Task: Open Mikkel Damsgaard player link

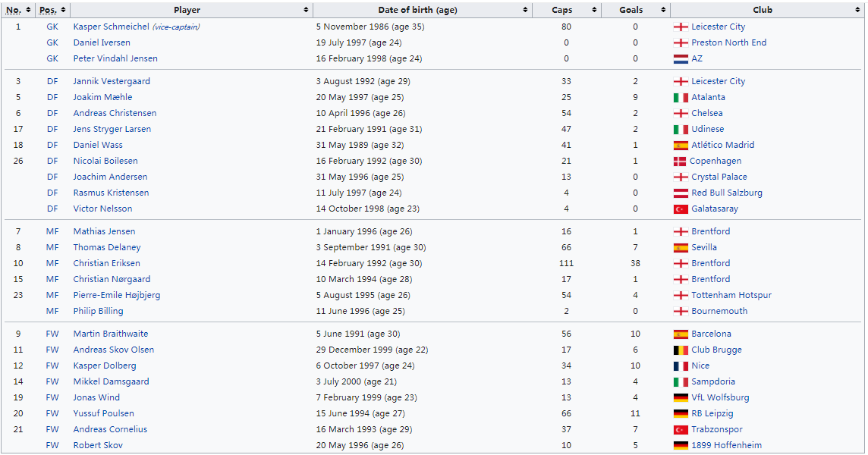Action: pyautogui.click(x=112, y=381)
